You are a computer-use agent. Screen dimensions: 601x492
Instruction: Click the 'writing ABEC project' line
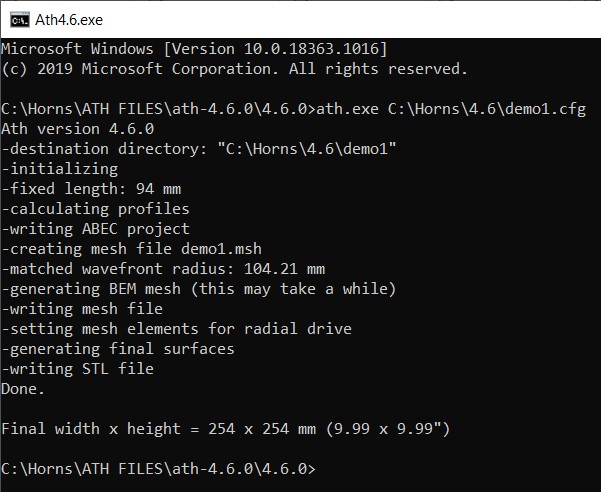[96, 229]
